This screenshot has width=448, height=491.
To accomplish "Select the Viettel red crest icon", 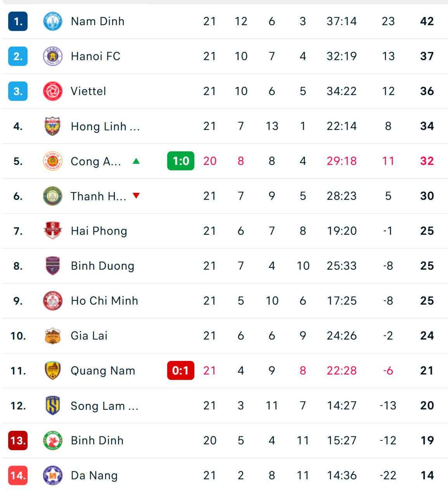I will coord(52,91).
